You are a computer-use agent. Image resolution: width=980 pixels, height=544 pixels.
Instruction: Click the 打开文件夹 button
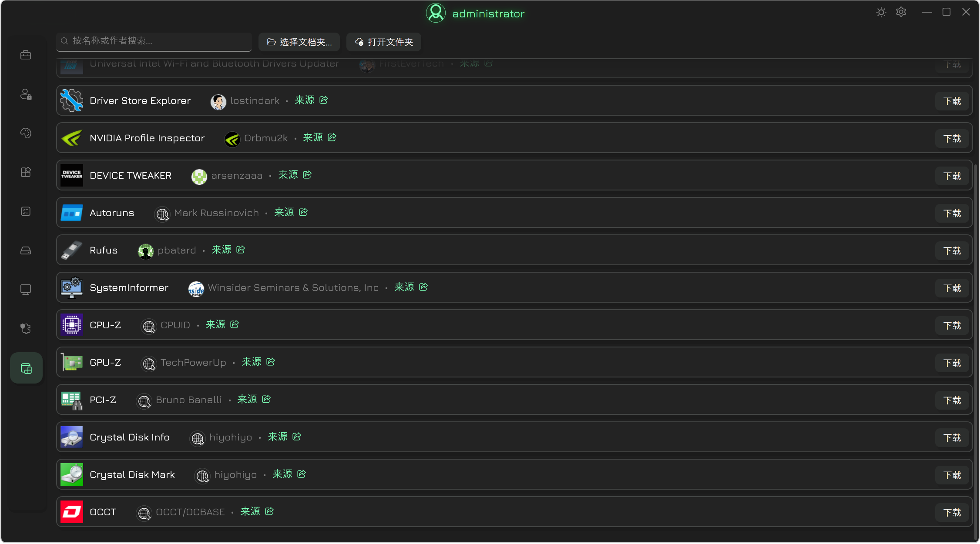pos(384,42)
